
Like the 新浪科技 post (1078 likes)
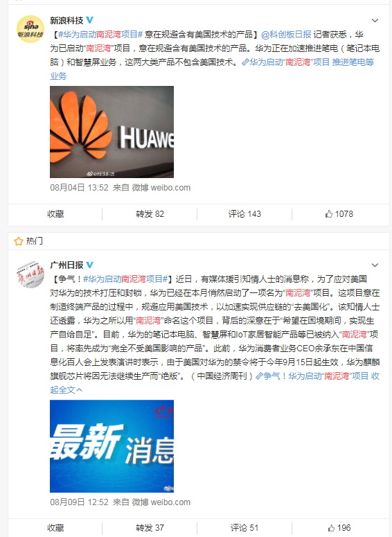click(x=339, y=214)
